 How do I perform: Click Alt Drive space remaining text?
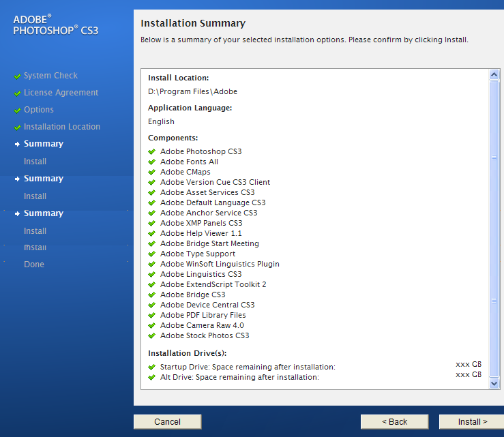point(240,377)
